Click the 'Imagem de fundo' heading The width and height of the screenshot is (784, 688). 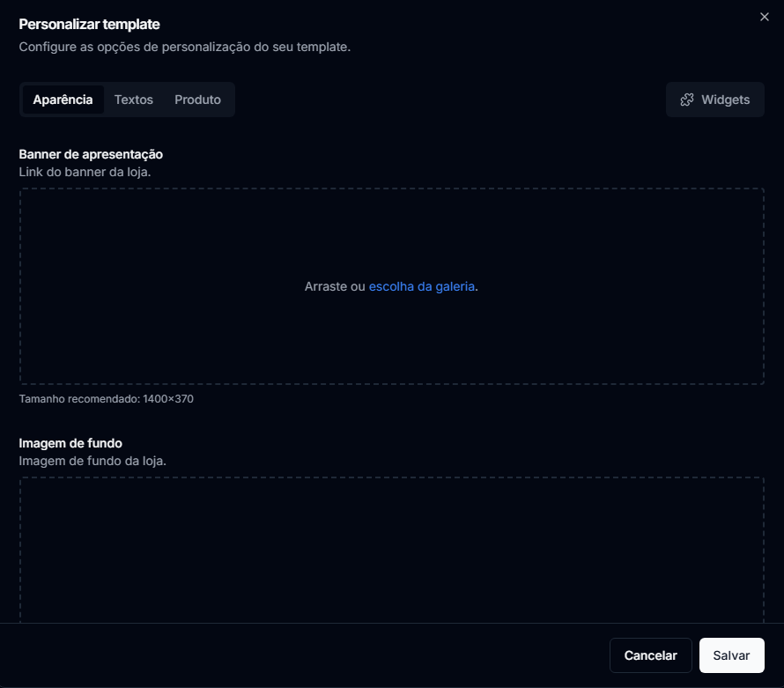pos(70,443)
